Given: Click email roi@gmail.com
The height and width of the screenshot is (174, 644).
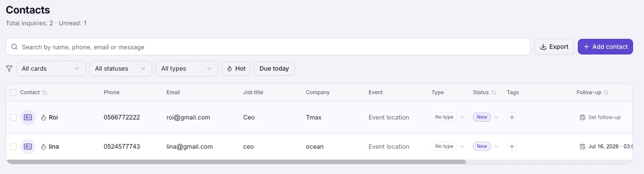Looking at the screenshot, I should 188,117.
